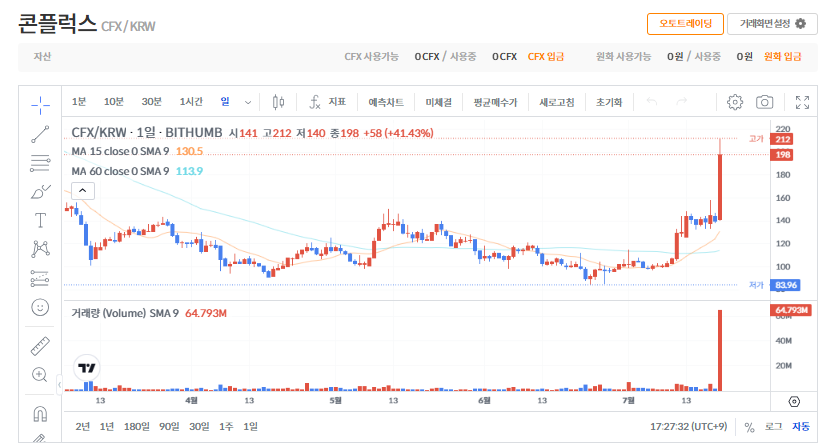This screenshot has width=821, height=444.
Task: Select the trend line drawing tool
Action: [40, 134]
